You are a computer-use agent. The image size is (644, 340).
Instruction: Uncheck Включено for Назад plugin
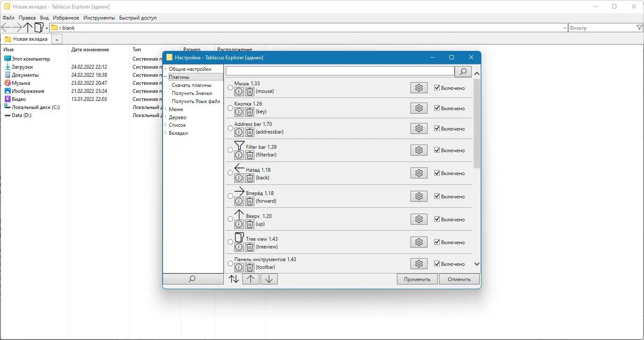[437, 173]
